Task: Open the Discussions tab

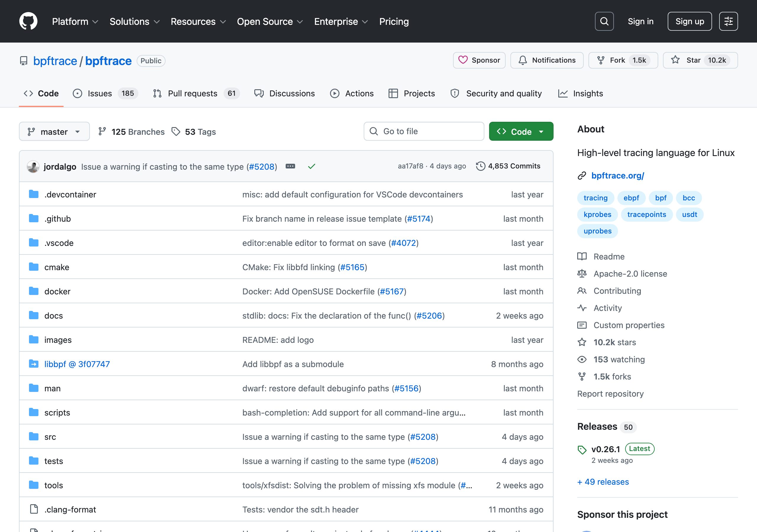Action: (284, 94)
